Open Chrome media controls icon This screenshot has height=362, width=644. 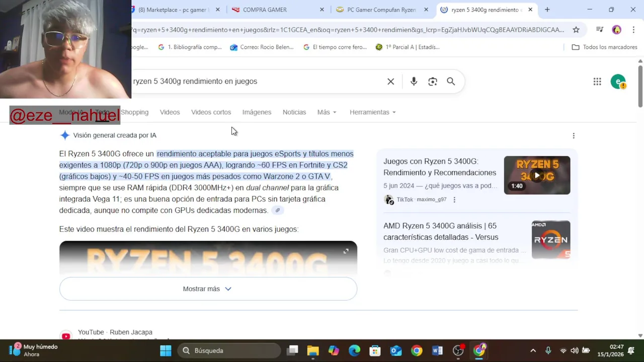tap(599, 30)
